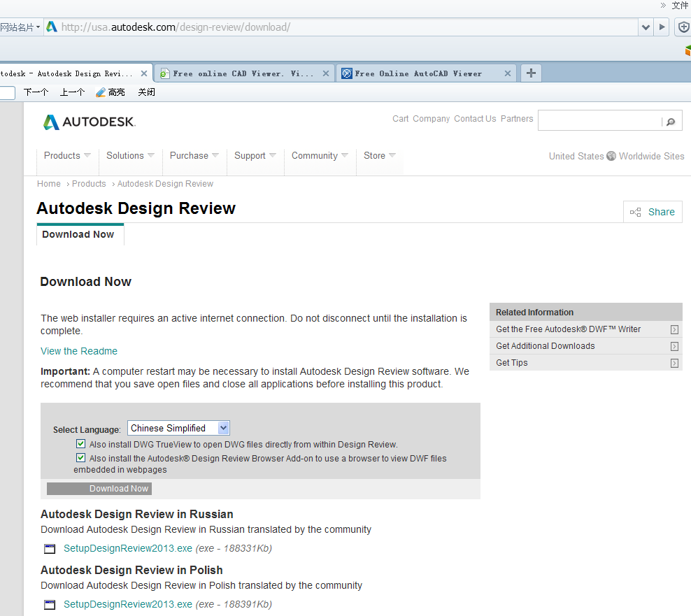Close the Free online CAD Viewer tab
The width and height of the screenshot is (691, 616).
(x=326, y=73)
